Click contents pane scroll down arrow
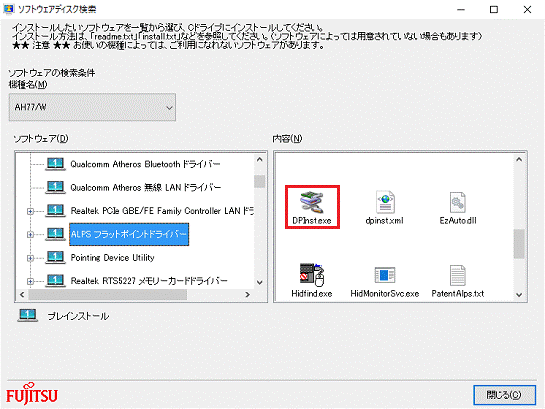Viewport: 545px width, 409px height. click(519, 295)
